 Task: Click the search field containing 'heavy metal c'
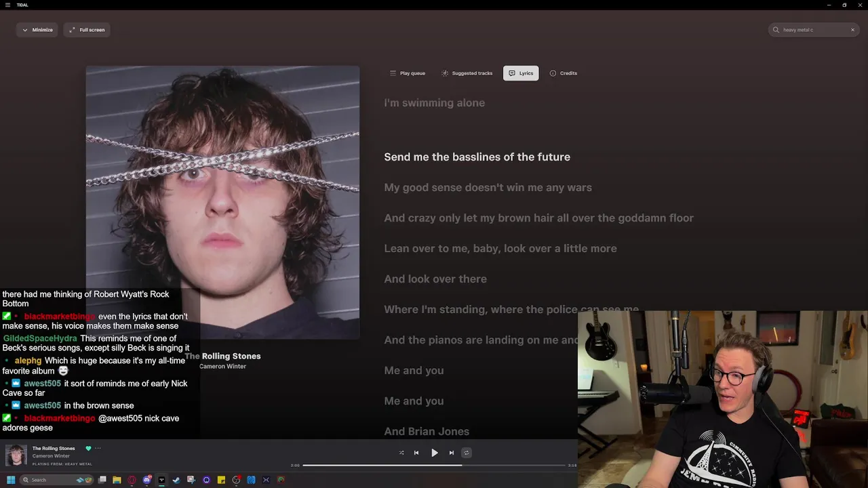click(814, 30)
